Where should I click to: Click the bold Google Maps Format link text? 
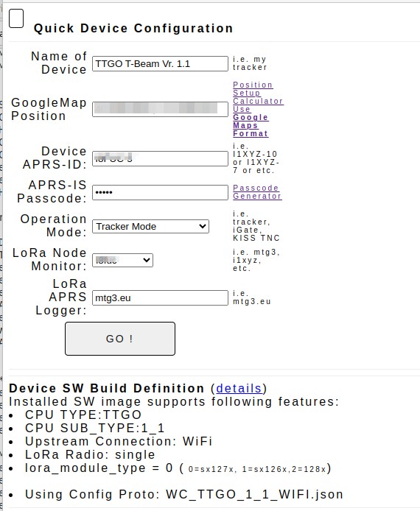tap(251, 125)
